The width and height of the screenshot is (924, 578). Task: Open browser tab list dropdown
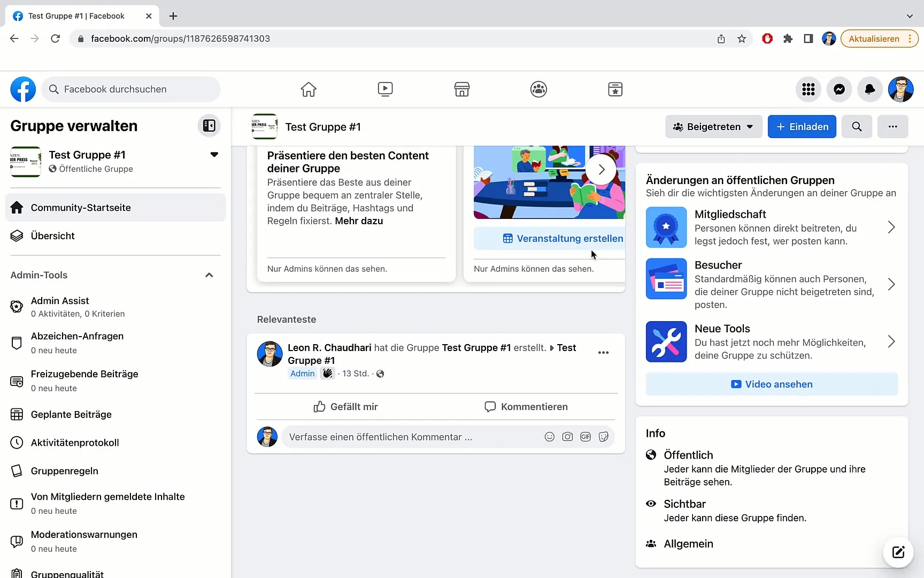coord(910,16)
